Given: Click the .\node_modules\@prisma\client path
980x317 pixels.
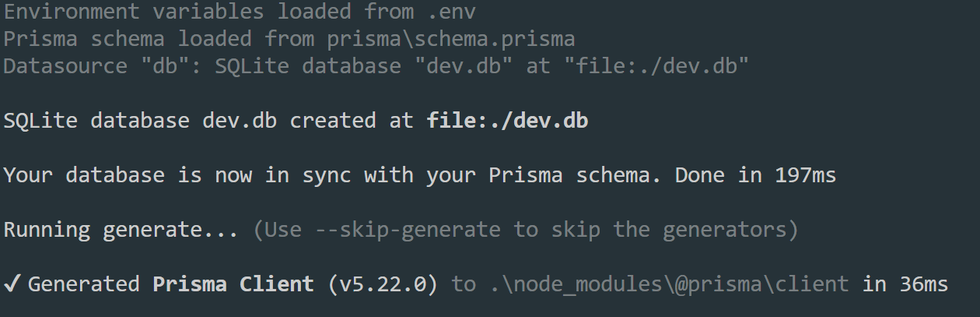Looking at the screenshot, I should coord(669,284).
